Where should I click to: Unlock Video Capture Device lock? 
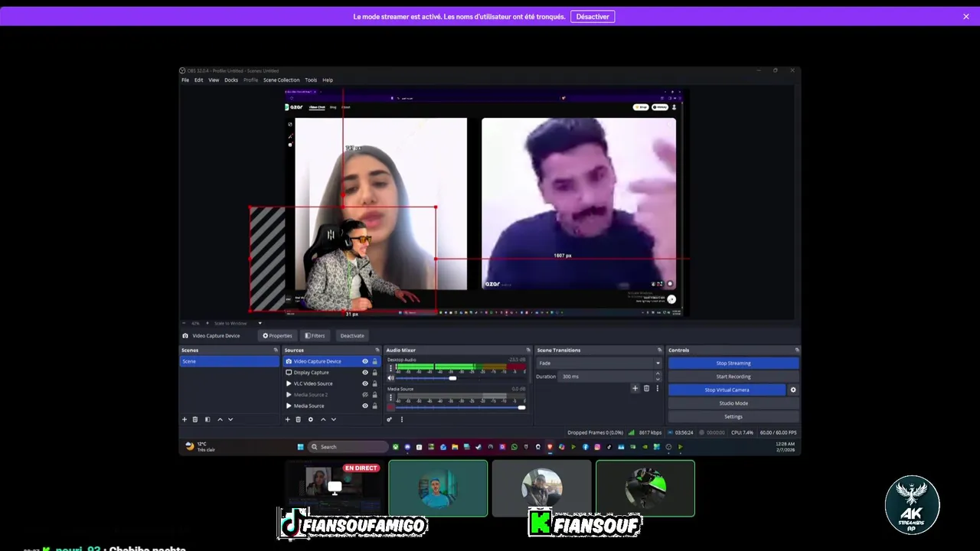click(374, 361)
